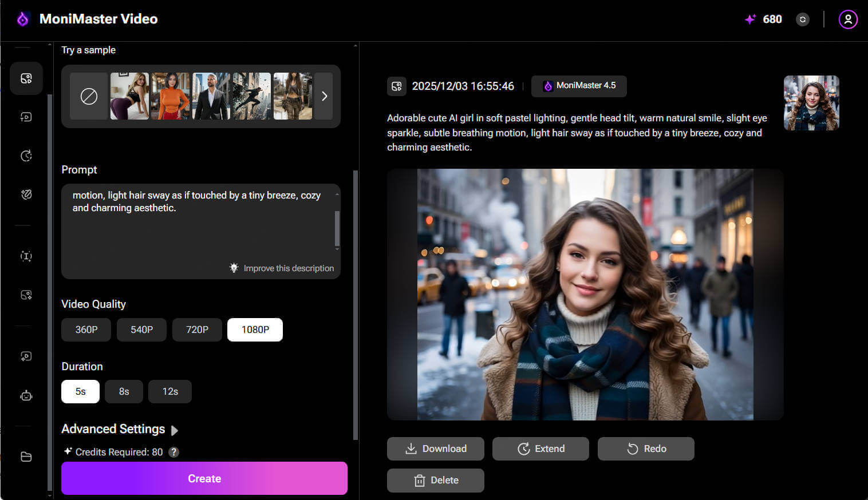This screenshot has height=500, width=868.
Task: Open the user account profile icon
Action: 847,19
